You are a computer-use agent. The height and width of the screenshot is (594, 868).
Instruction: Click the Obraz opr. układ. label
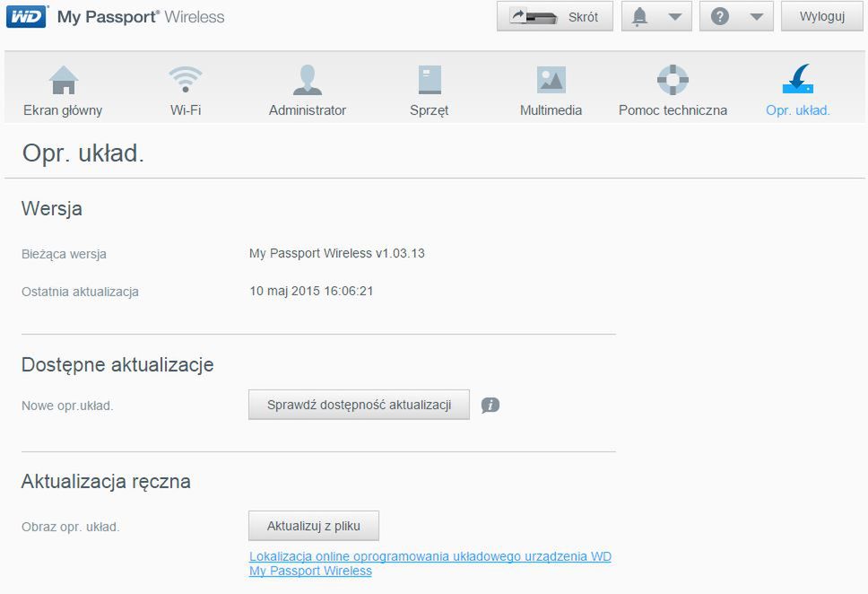[x=70, y=527]
